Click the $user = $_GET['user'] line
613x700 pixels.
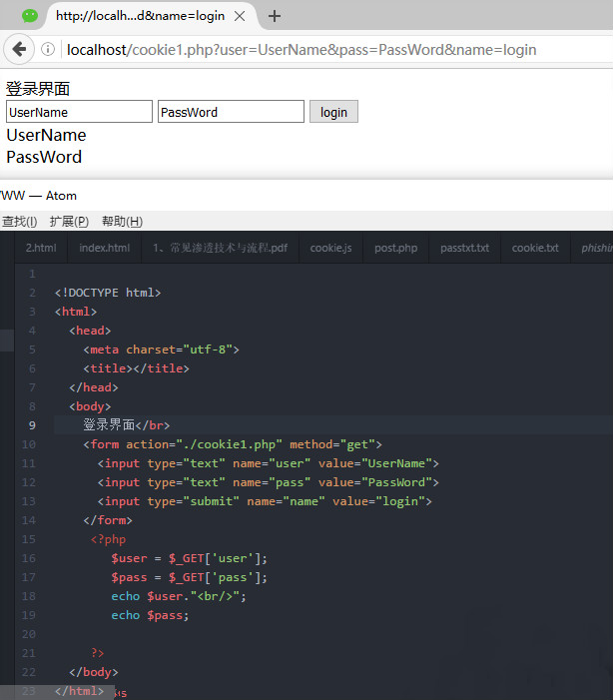tap(190, 558)
